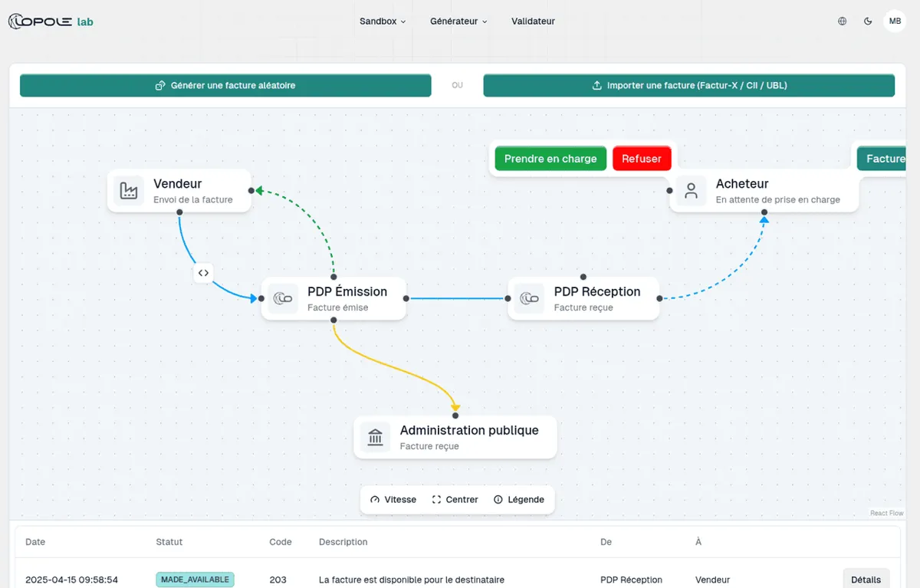Open the Vitesse speed control
The image size is (920, 588).
point(393,499)
